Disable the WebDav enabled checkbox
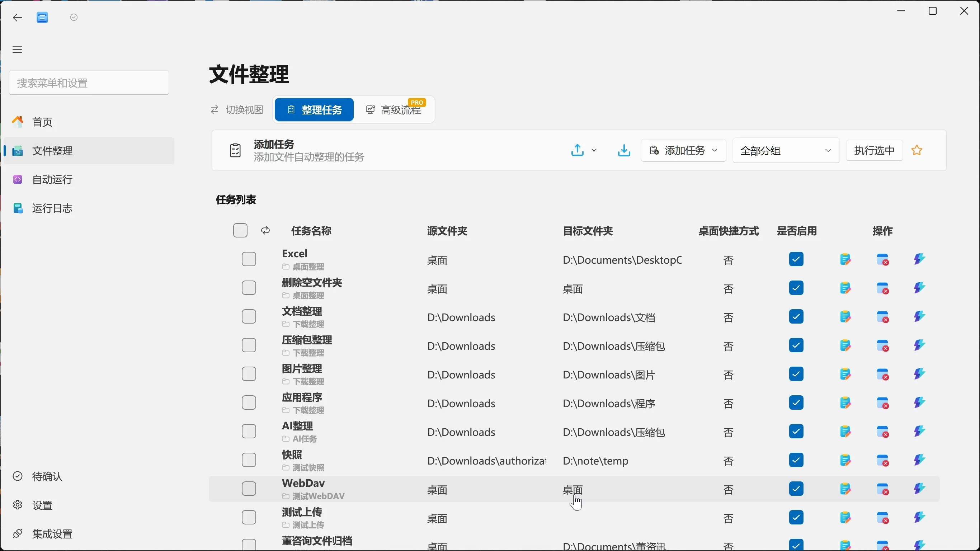Image resolution: width=980 pixels, height=551 pixels. [x=796, y=489]
